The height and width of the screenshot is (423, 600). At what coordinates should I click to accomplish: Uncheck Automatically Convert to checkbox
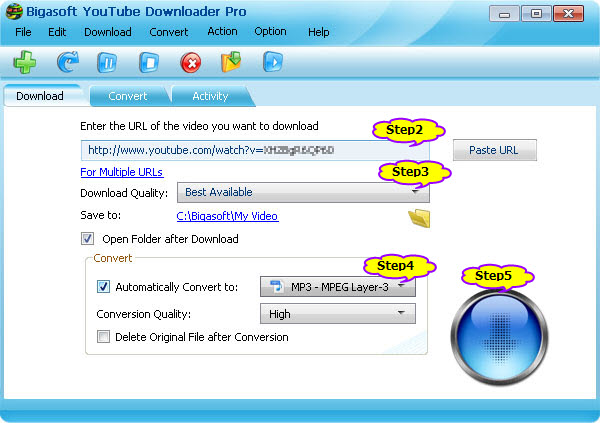103,287
